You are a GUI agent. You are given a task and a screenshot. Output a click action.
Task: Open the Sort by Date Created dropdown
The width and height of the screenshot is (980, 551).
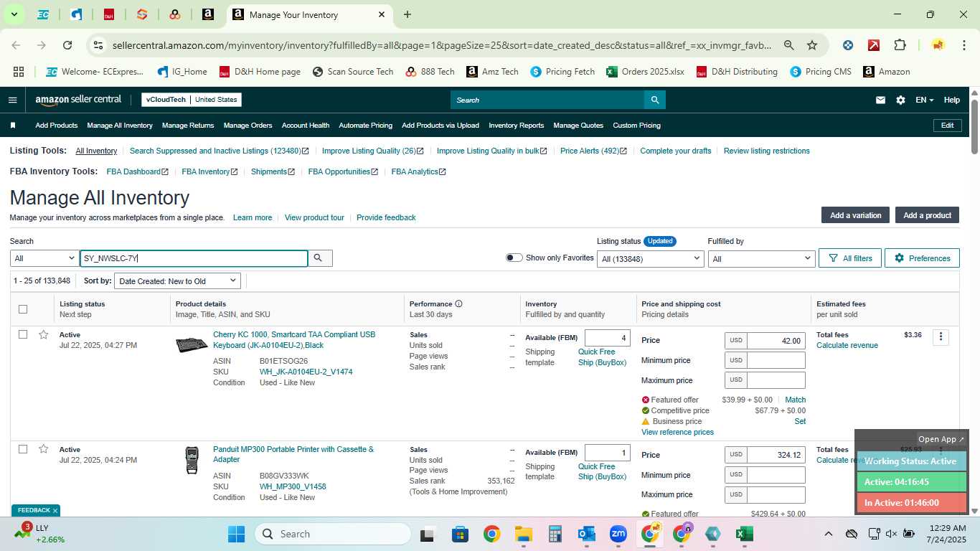tap(177, 281)
